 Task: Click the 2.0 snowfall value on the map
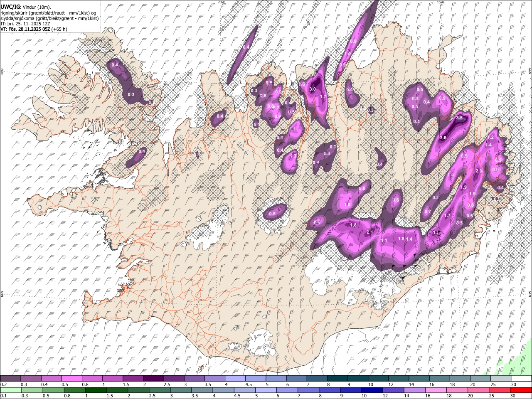click(x=478, y=171)
